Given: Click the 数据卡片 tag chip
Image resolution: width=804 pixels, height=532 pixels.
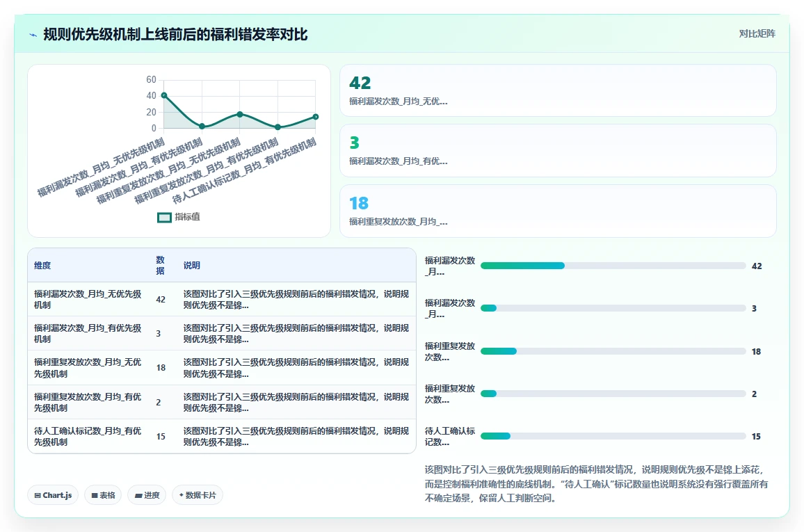Looking at the screenshot, I should coord(198,495).
